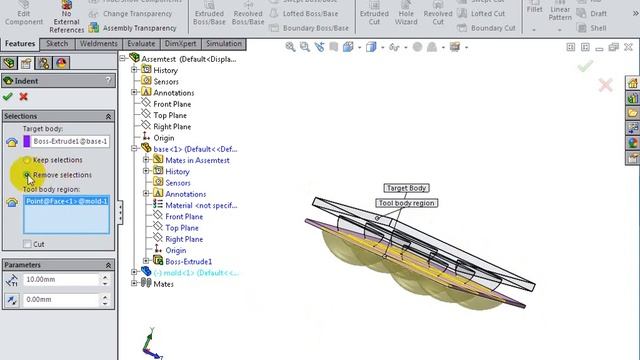
Task: Click the 10.00mm thickness field
Action: pyautogui.click(x=60, y=280)
